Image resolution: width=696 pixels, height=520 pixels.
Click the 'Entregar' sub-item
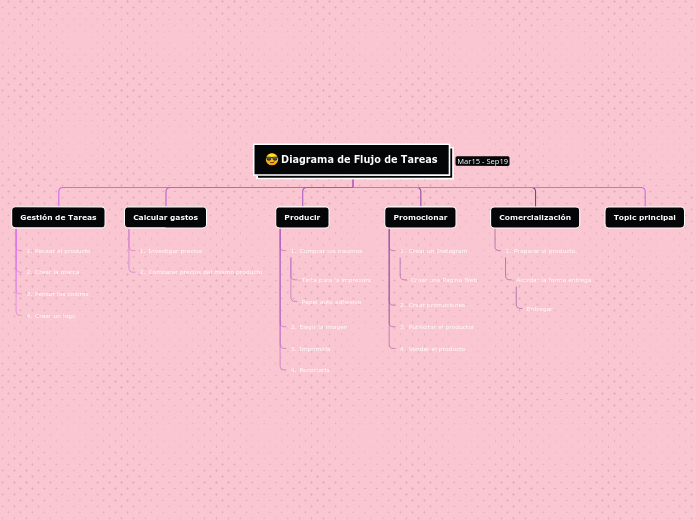coord(539,309)
